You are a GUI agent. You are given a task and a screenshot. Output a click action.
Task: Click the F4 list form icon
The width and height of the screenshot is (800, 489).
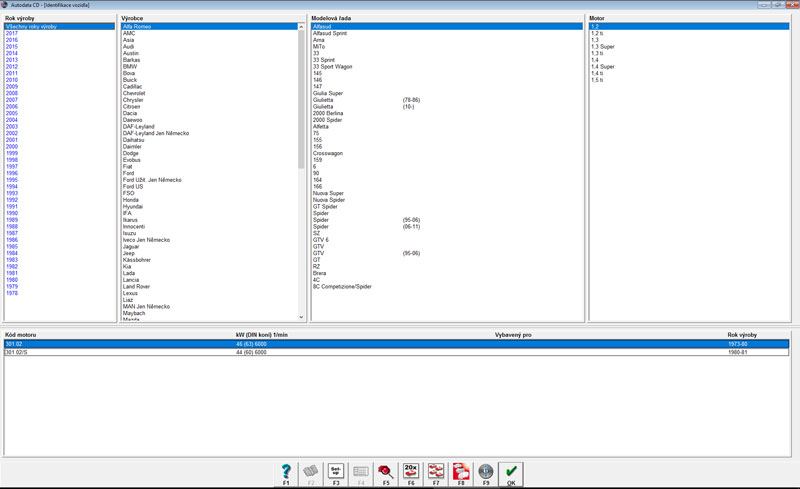(x=361, y=474)
